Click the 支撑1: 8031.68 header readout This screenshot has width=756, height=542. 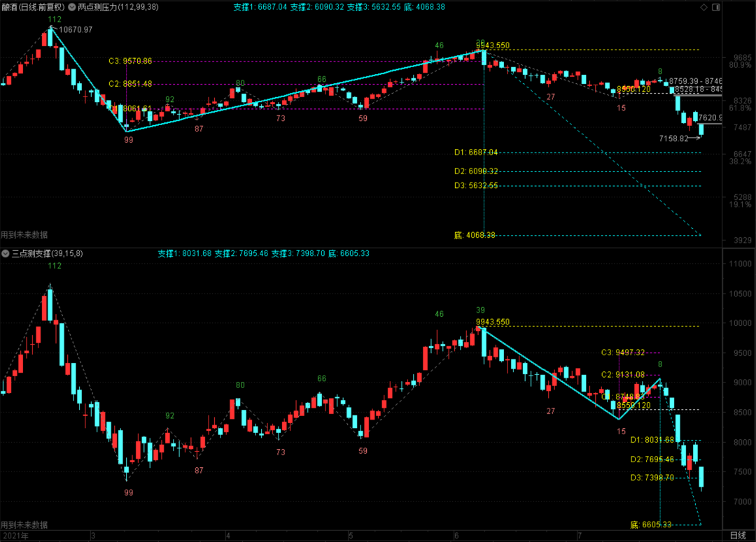185,253
